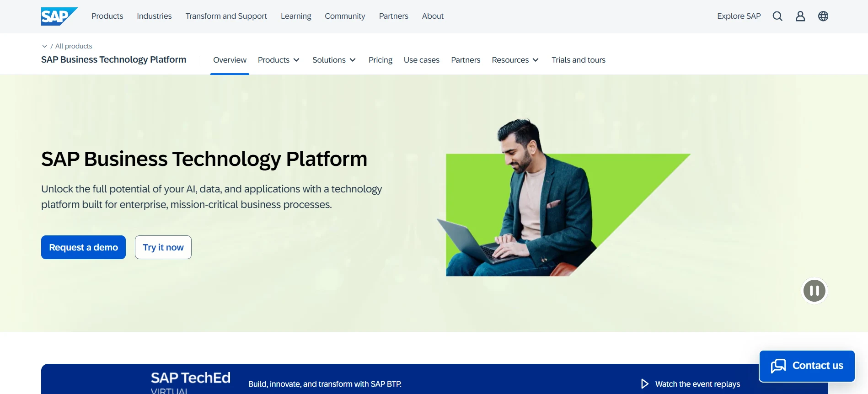Open Transform and Support menu
Viewport: 868px width, 394px height.
point(226,16)
